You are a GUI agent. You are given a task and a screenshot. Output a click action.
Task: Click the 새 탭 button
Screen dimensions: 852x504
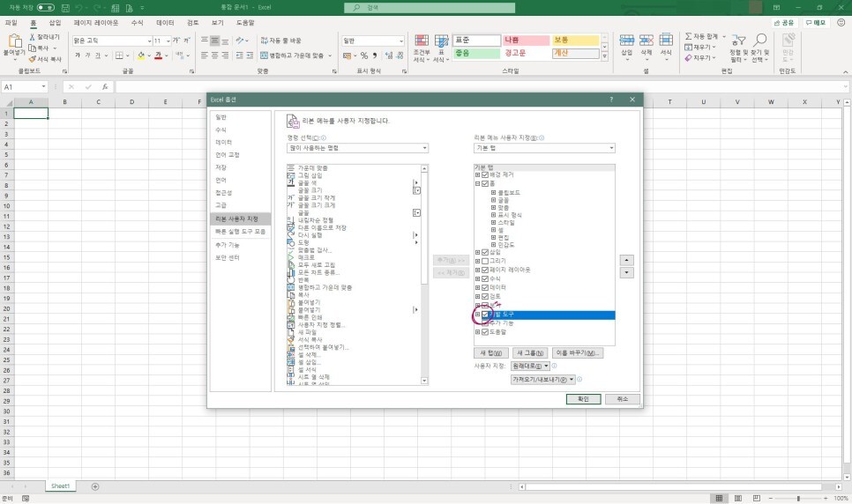pyautogui.click(x=491, y=353)
